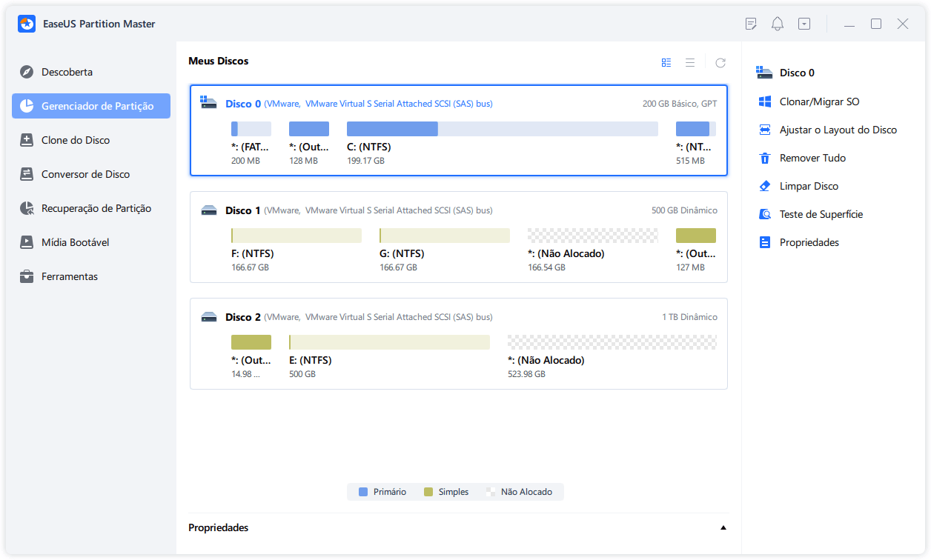The height and width of the screenshot is (560, 931).
Task: Select the C: NTFS partition on Disco 0
Action: click(x=392, y=128)
